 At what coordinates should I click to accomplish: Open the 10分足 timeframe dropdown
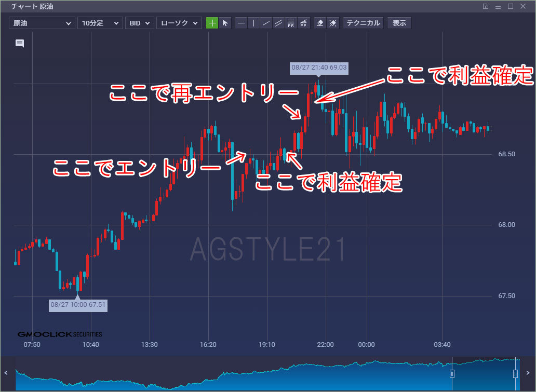[x=100, y=23]
